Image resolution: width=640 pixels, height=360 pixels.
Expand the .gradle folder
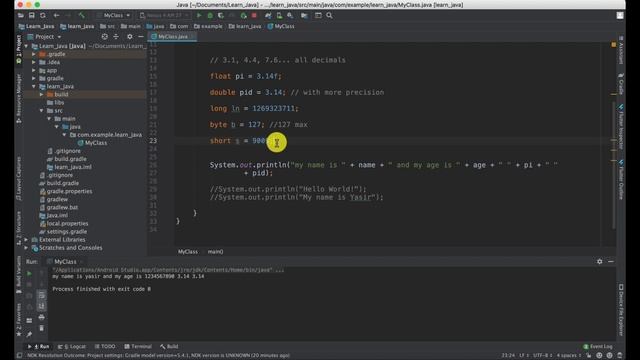point(34,54)
